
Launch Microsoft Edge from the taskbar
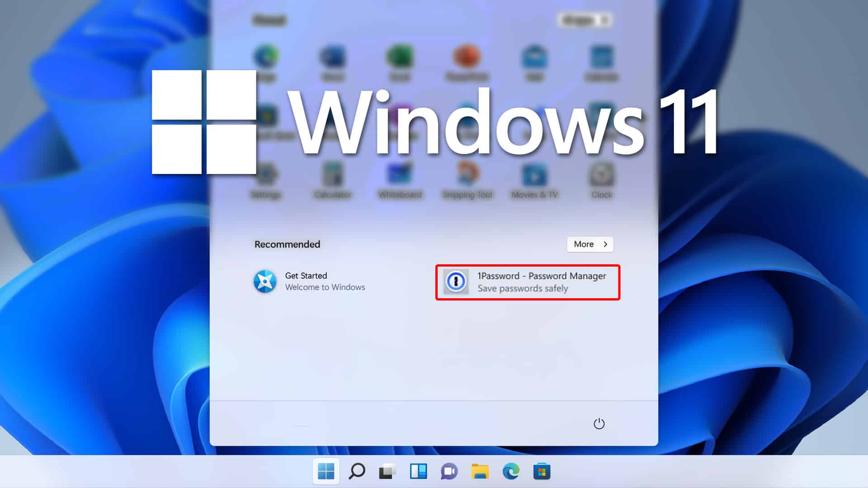click(x=511, y=471)
